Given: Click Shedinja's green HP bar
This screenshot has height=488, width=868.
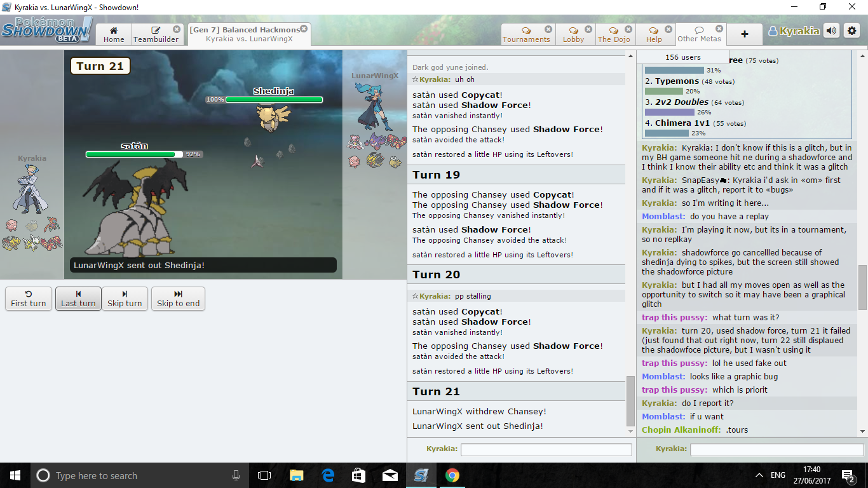Looking at the screenshot, I should 274,100.
